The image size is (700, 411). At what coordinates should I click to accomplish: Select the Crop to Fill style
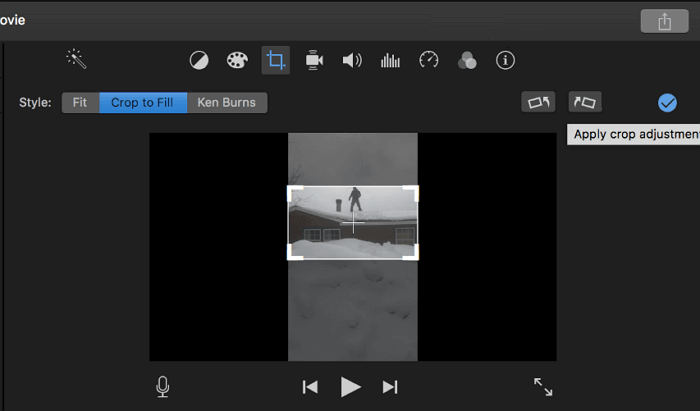[143, 103]
